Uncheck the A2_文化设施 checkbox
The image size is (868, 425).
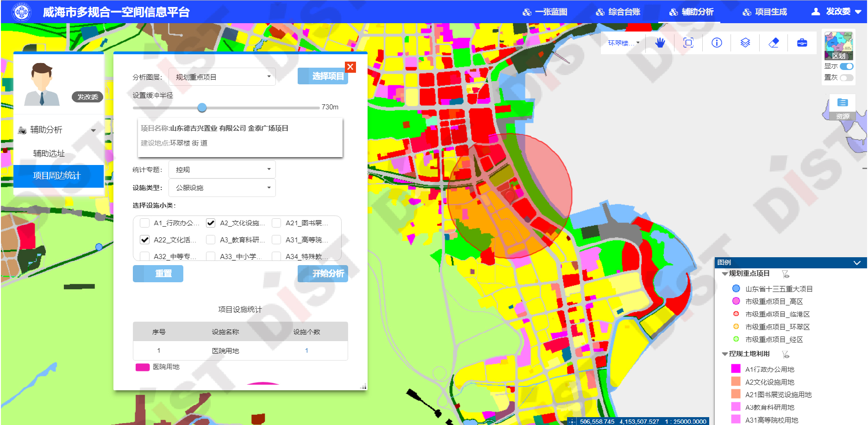[x=211, y=223]
